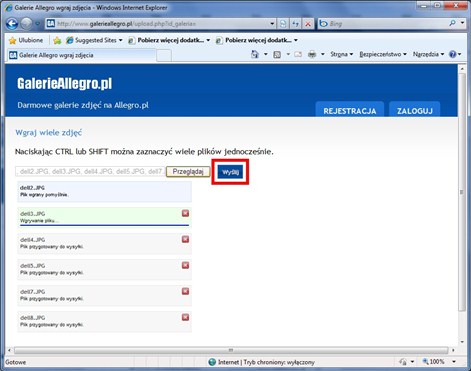This screenshot has width=471, height=371.
Task: Click the Read Mail toolbar icon
Action: click(x=298, y=54)
